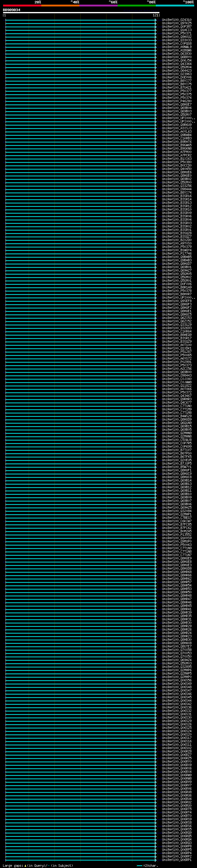Screen dimensions: 197x868
Task: Select hit label UniRef100_B7U4Z1
Action: [x=177, y=88]
